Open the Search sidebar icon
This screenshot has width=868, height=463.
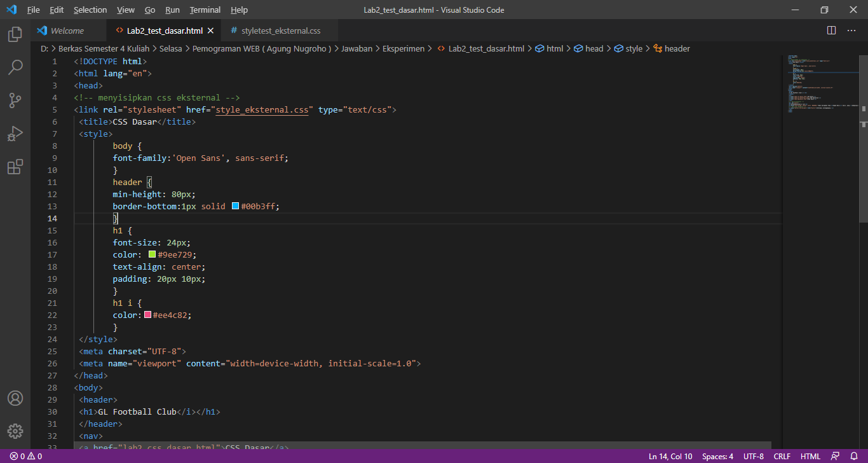[x=15, y=67]
